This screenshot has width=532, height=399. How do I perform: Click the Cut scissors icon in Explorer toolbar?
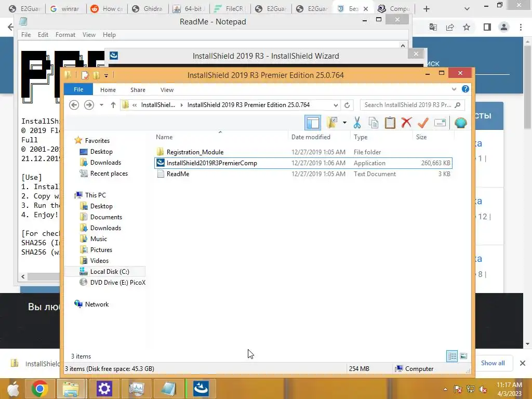357,123
